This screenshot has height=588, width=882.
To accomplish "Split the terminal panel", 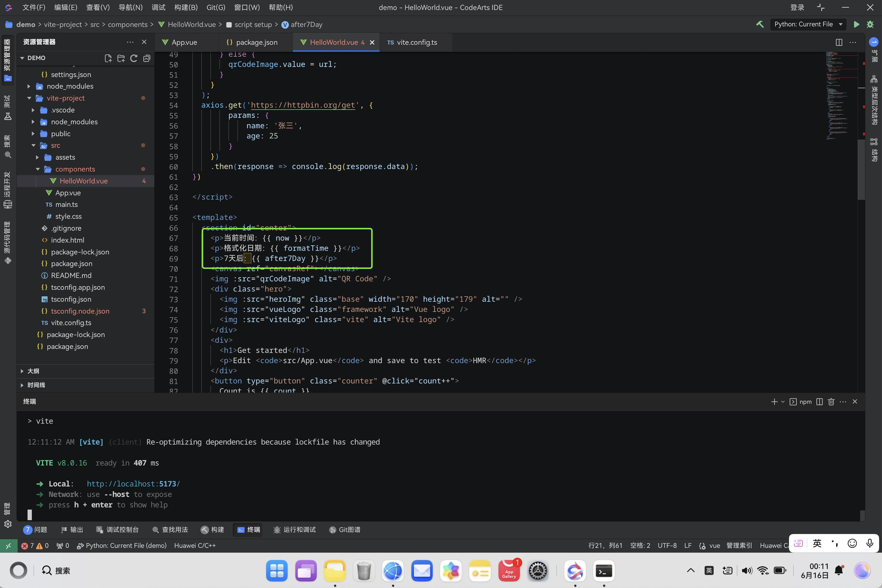I will tap(819, 402).
